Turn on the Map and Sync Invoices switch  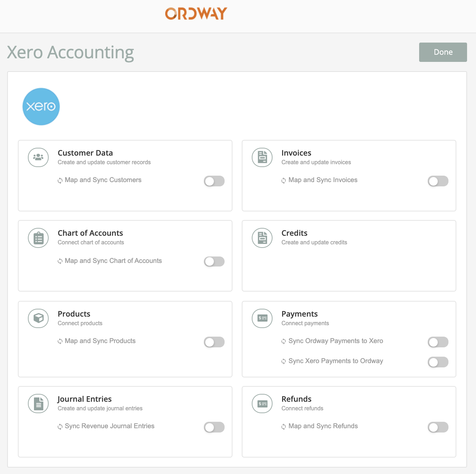(438, 181)
